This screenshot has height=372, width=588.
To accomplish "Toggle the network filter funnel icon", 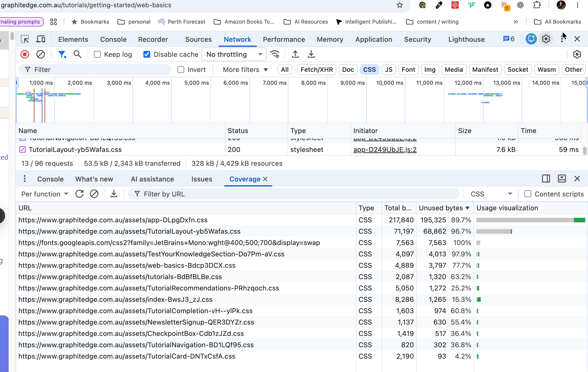I will point(62,54).
